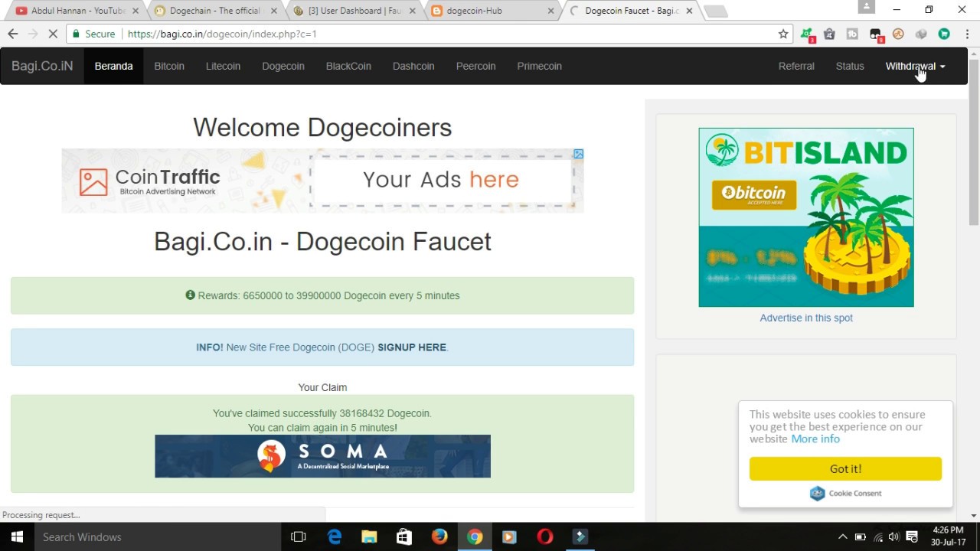Click the SIGNUP HERE link
Viewport: 980px width, 551px height.
[411, 347]
